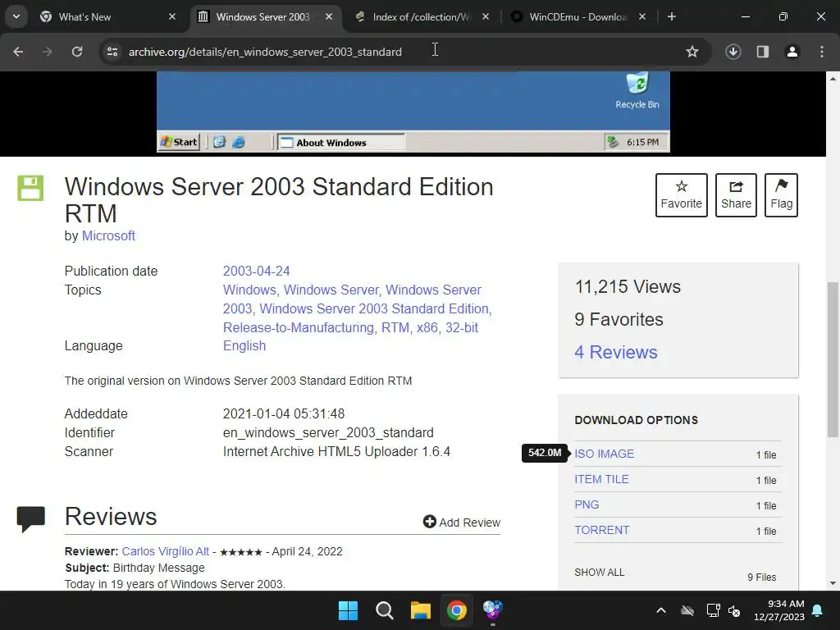Download the PNG file
Image resolution: width=840 pixels, height=630 pixels.
[x=587, y=504]
